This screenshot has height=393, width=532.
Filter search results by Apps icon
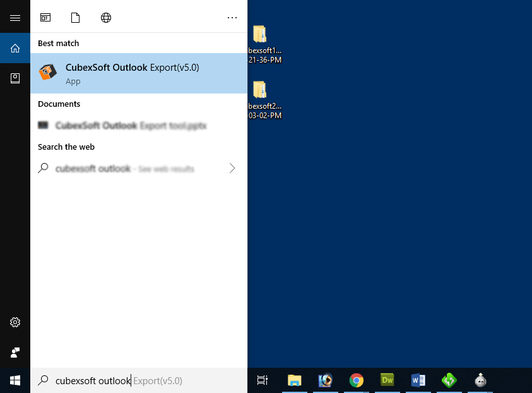pyautogui.click(x=45, y=18)
